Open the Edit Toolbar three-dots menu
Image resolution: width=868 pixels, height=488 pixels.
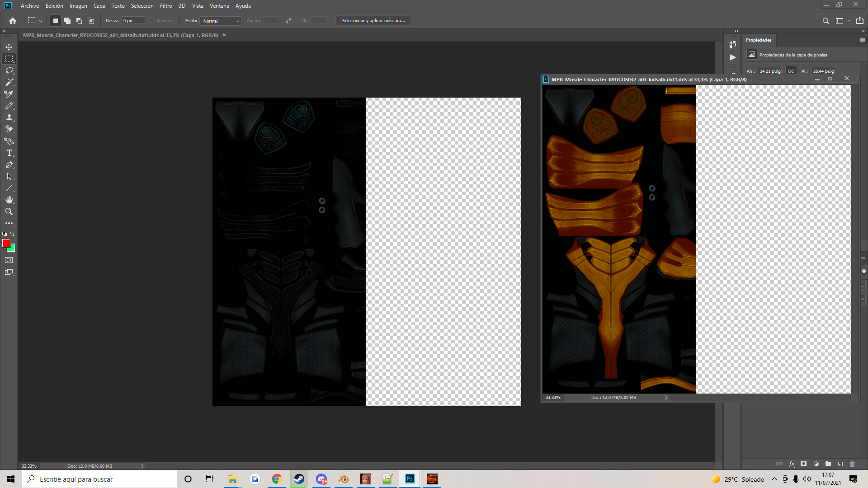tap(9, 223)
